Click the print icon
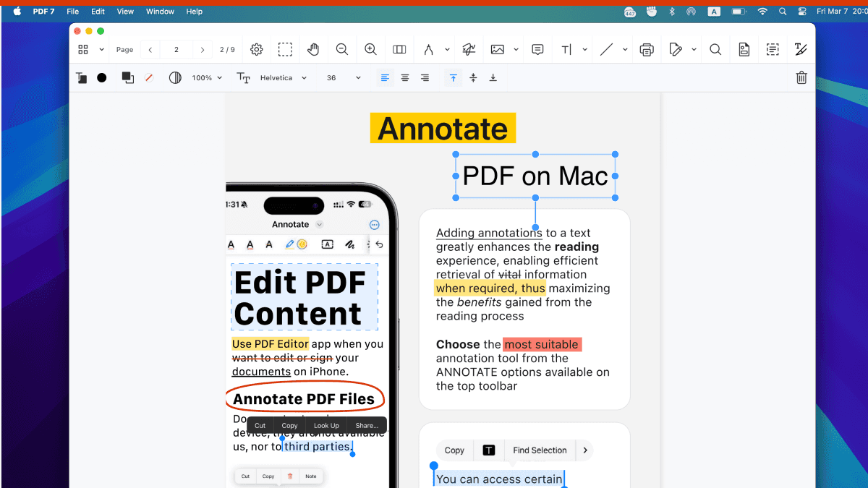 647,49
